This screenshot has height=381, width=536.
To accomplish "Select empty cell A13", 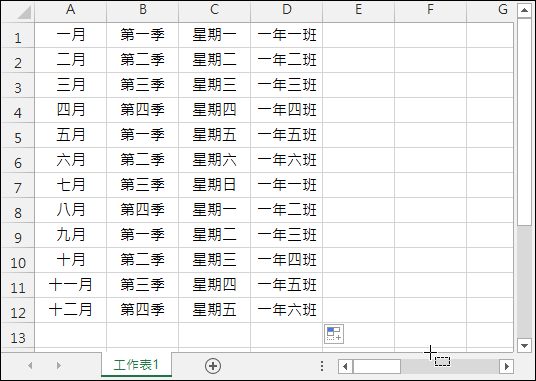I will (x=70, y=335).
